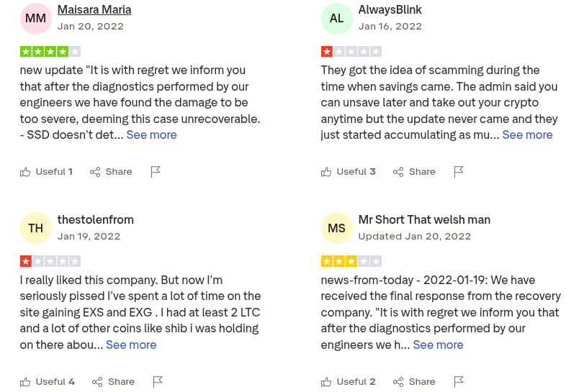The height and width of the screenshot is (392, 579).
Task: Share AlwaysBlink's review
Action: pos(414,172)
